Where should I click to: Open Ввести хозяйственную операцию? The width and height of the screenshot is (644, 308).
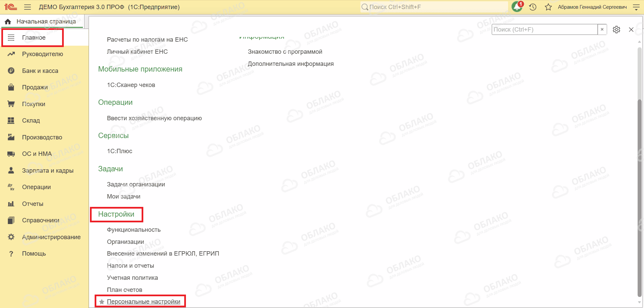tap(154, 118)
